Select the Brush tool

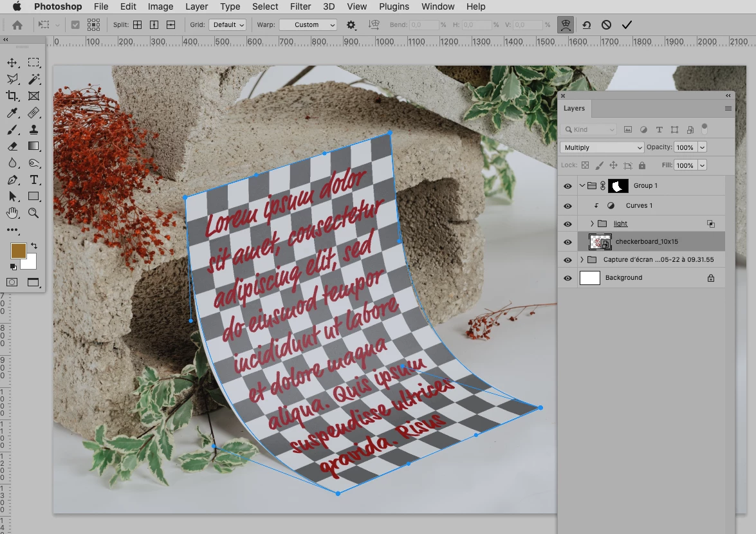pos(12,130)
